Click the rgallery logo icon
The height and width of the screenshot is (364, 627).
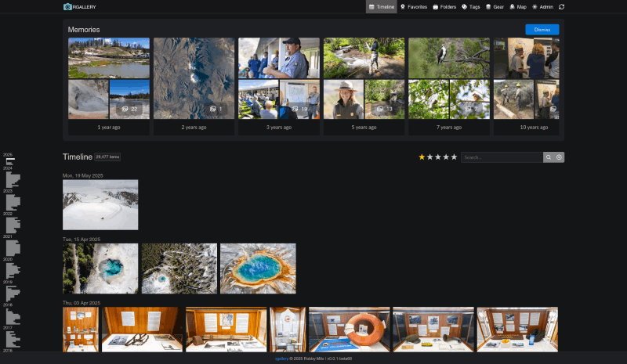67,7
